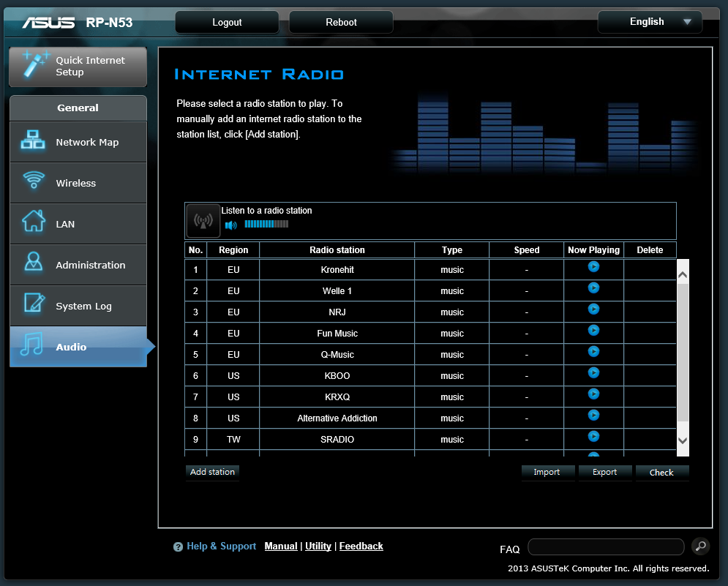
Task: Open the Administration page
Action: click(78, 265)
